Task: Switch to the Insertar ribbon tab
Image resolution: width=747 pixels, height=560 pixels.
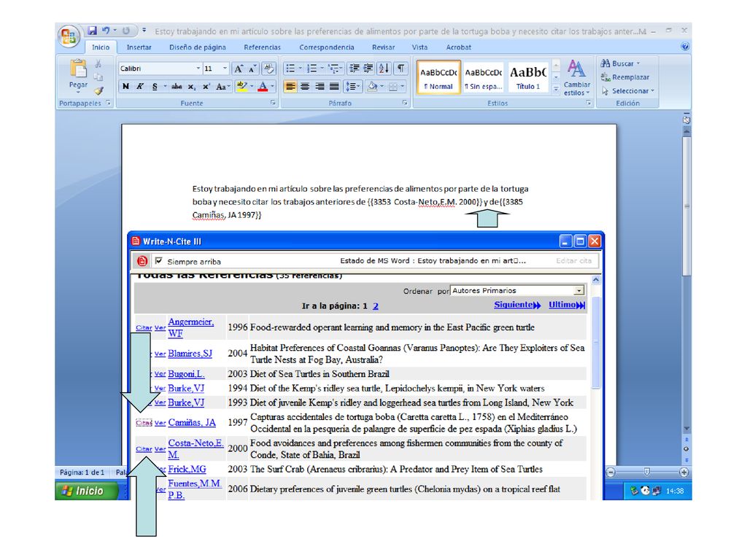Action: [x=139, y=47]
